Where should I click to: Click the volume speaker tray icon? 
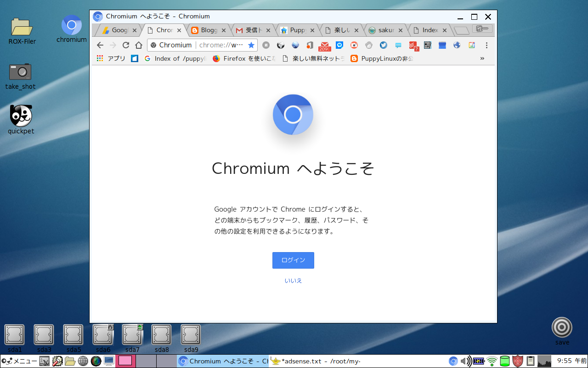tap(466, 361)
